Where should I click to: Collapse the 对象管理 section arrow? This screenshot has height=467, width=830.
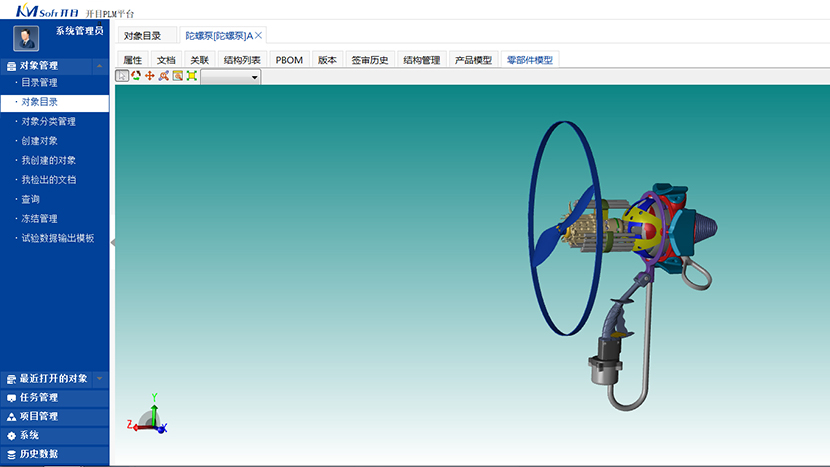pyautogui.click(x=98, y=66)
